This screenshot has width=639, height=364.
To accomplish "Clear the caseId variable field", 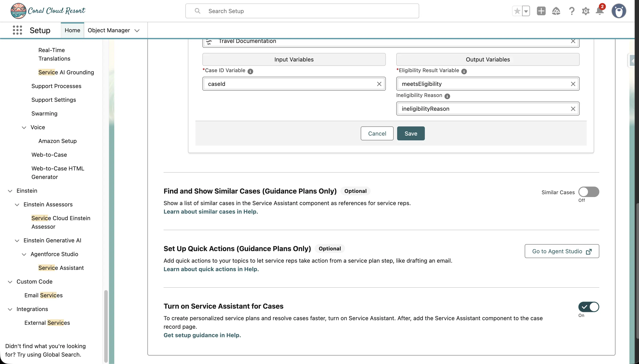I will (x=379, y=84).
